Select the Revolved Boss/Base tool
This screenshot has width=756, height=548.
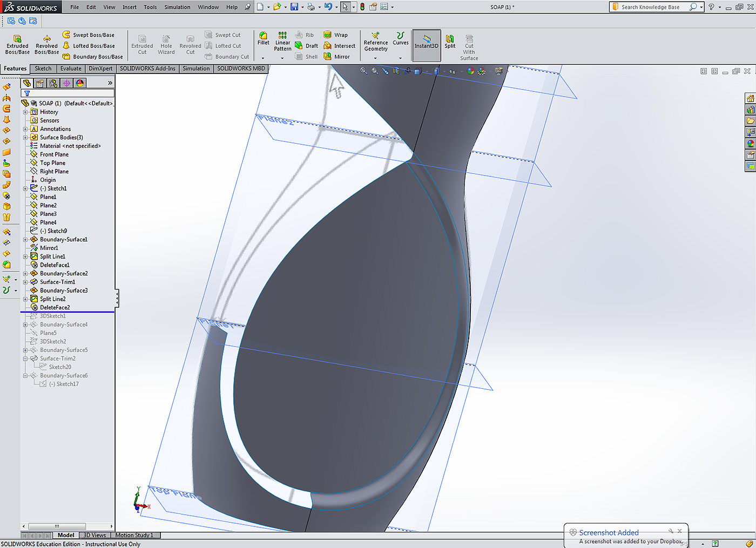point(47,44)
